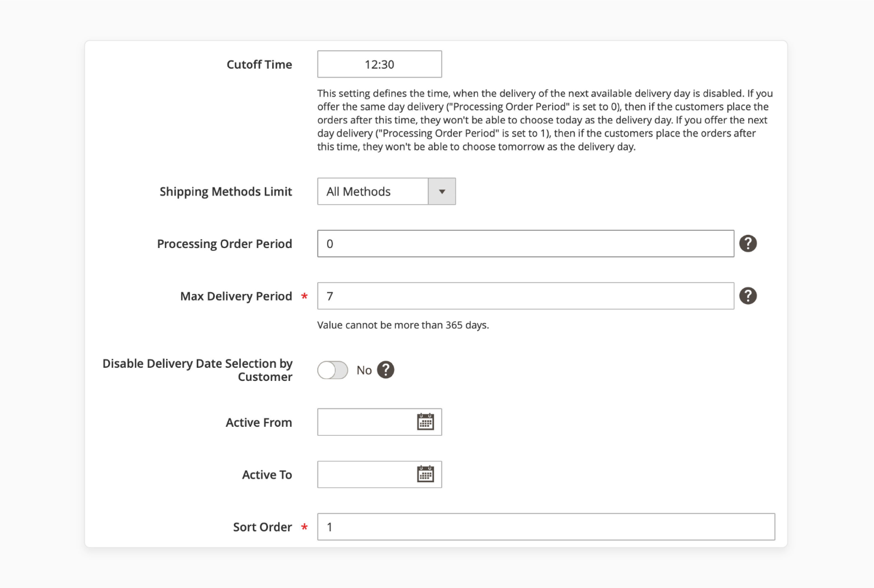This screenshot has width=874, height=588.
Task: Focus the Max Delivery Period input
Action: click(x=525, y=296)
